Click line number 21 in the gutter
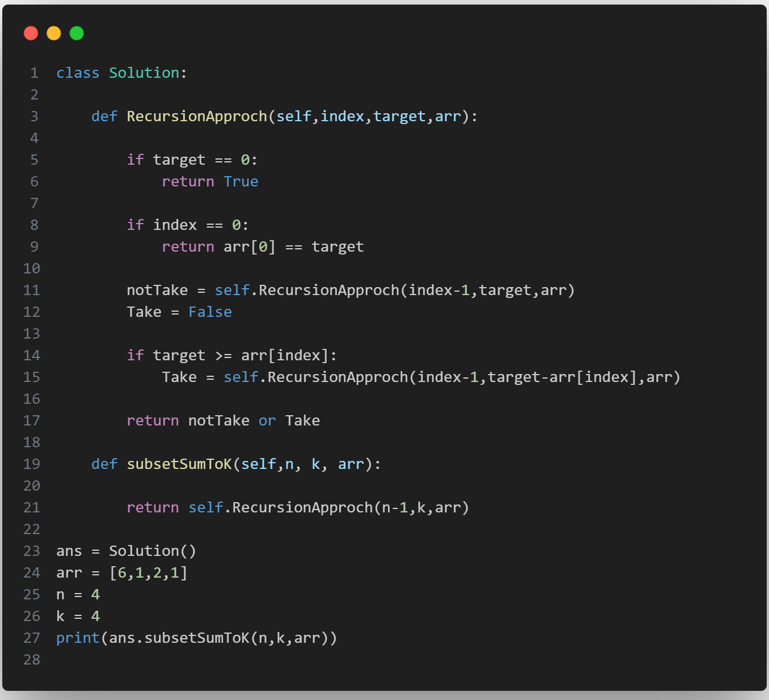The image size is (769, 700). tap(32, 508)
